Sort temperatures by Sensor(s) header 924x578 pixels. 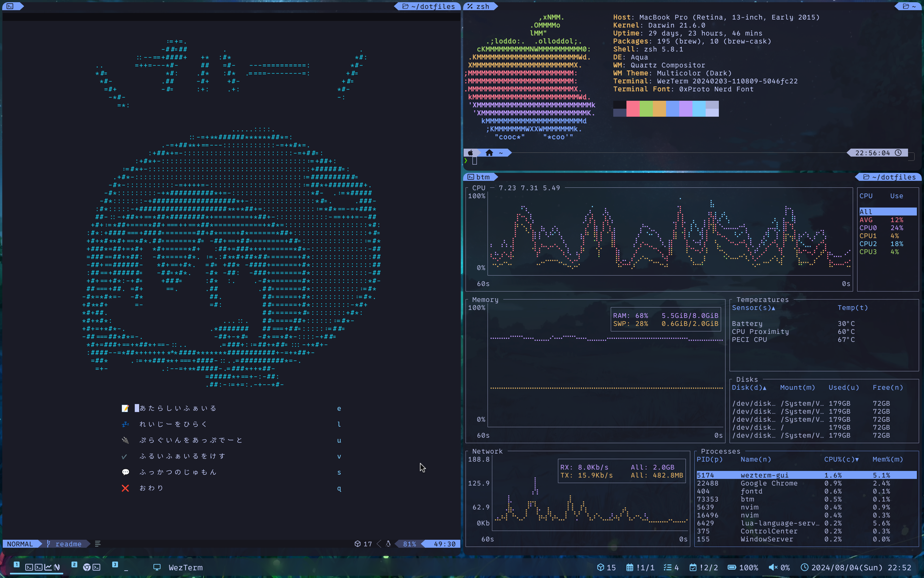[x=753, y=308]
